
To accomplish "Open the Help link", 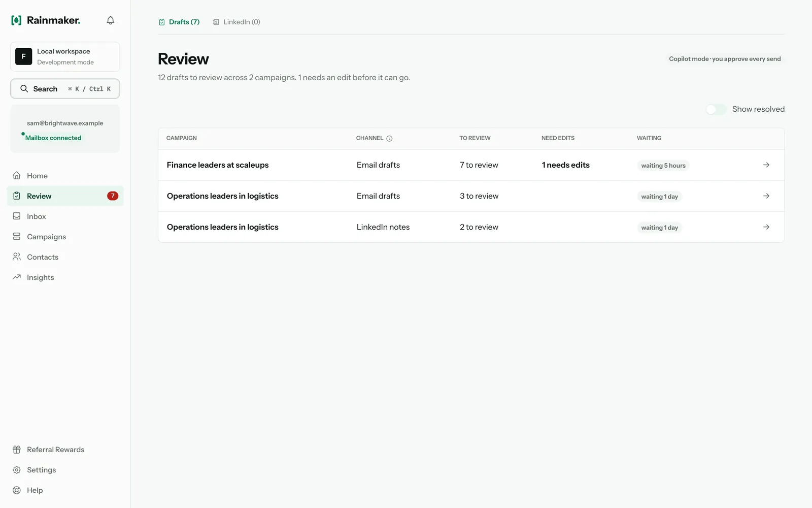I will click(65, 490).
